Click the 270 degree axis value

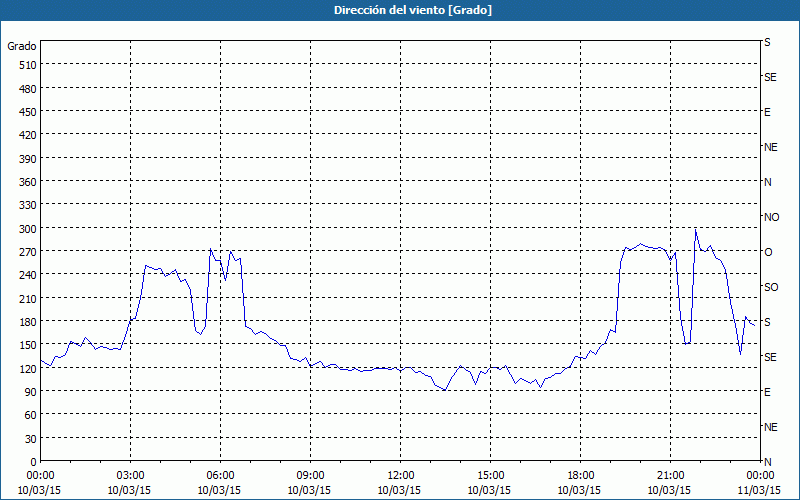[29, 253]
